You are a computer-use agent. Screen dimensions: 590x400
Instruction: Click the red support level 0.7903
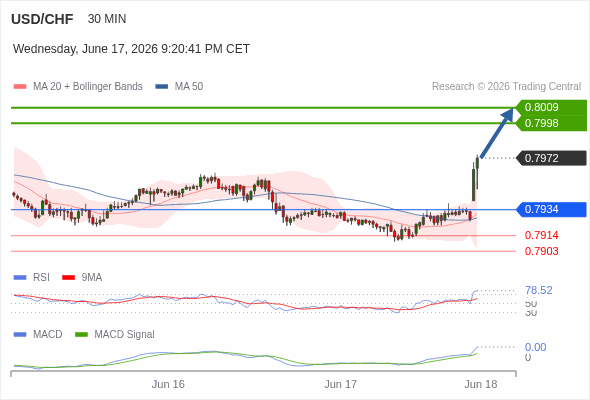tap(541, 251)
